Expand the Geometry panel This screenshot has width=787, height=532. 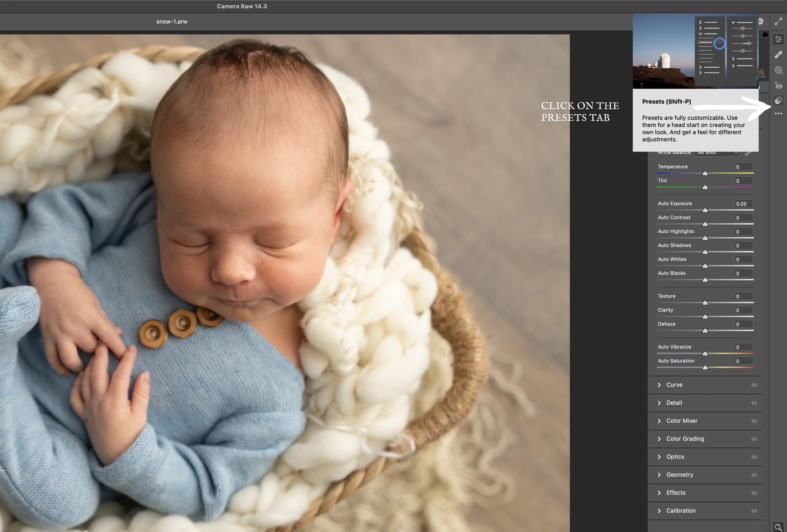coord(660,474)
